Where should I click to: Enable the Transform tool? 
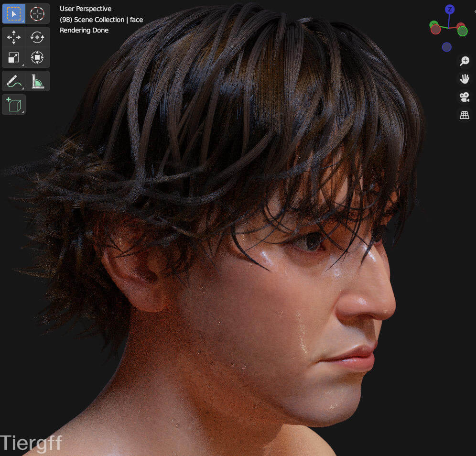pos(37,58)
